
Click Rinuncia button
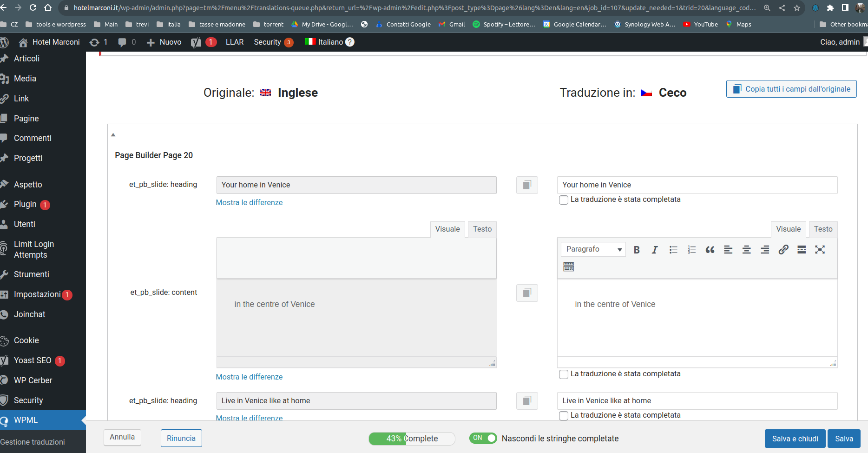point(181,438)
